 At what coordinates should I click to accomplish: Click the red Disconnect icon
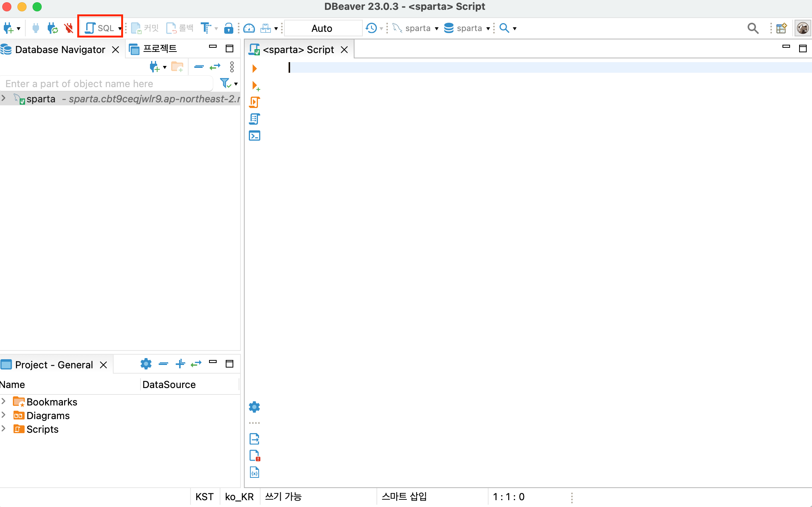click(69, 28)
